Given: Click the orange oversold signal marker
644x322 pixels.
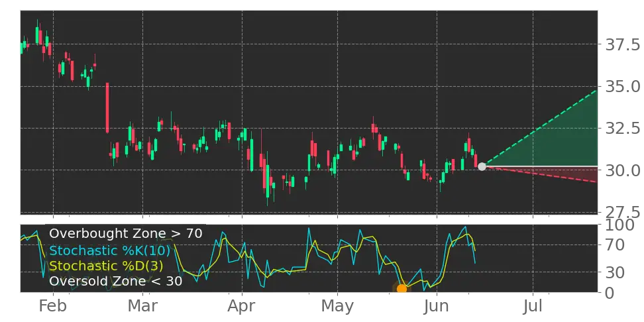Looking at the screenshot, I should click(x=402, y=288).
